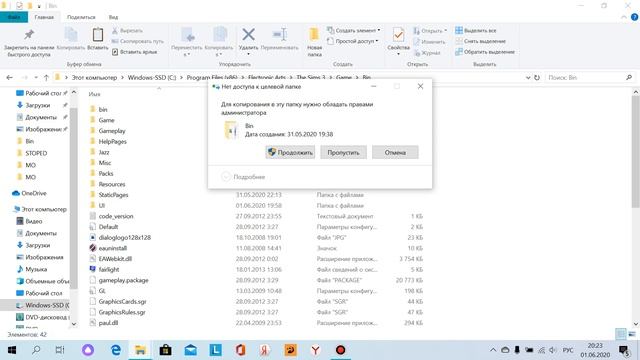Image resolution: width=640 pixels, height=360 pixels.
Task: Click the Вырезать scissors item
Action: pyautogui.click(x=127, y=31)
